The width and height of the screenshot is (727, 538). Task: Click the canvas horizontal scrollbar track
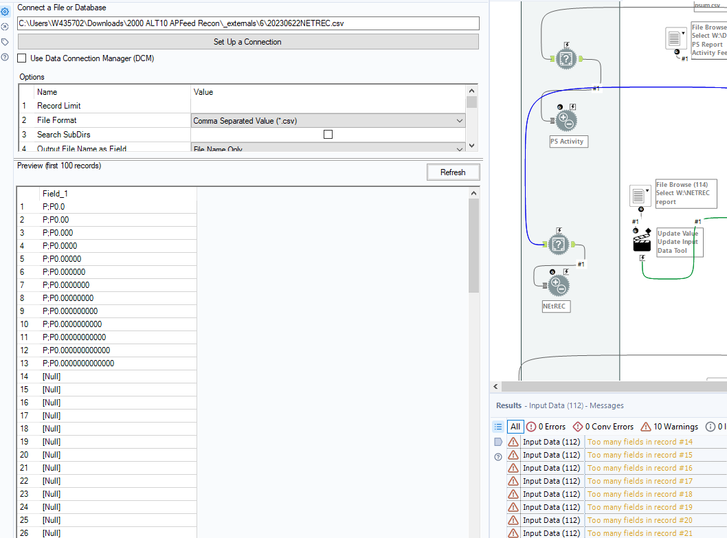[614, 386]
